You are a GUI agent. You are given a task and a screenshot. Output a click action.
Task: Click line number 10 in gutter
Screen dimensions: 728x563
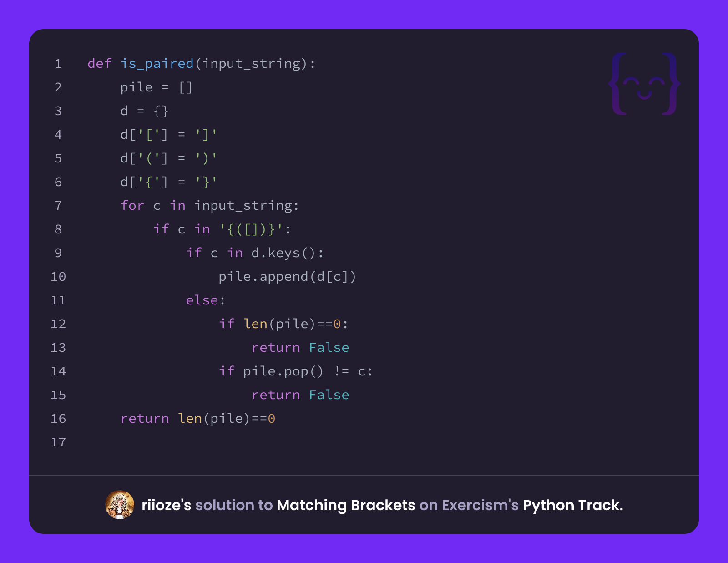(x=58, y=277)
